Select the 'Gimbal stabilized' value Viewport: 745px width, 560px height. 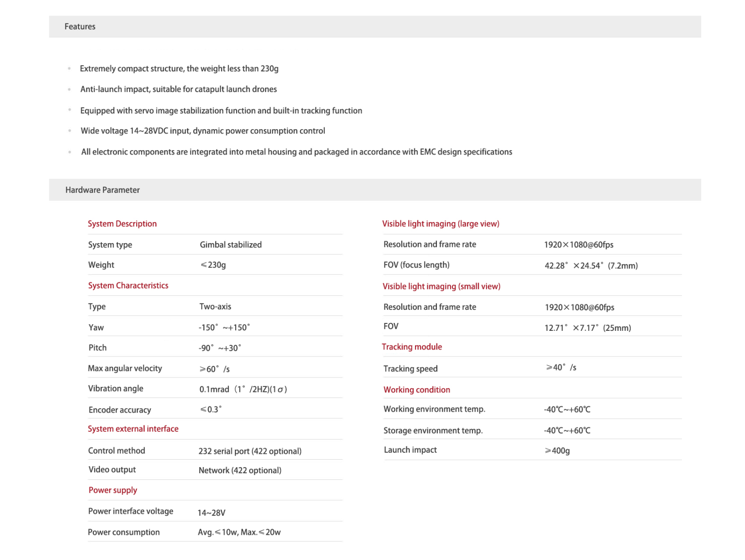pyautogui.click(x=231, y=245)
